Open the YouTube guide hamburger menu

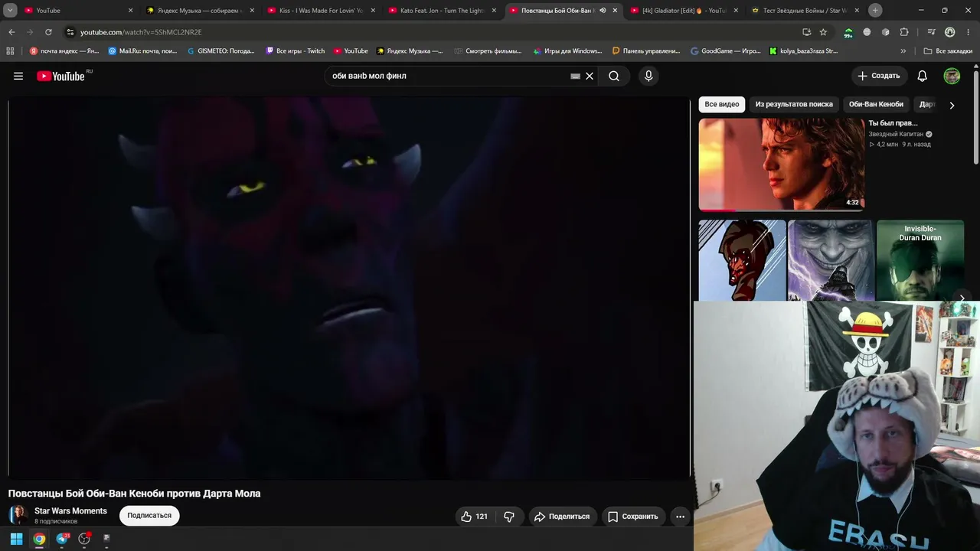coord(18,76)
